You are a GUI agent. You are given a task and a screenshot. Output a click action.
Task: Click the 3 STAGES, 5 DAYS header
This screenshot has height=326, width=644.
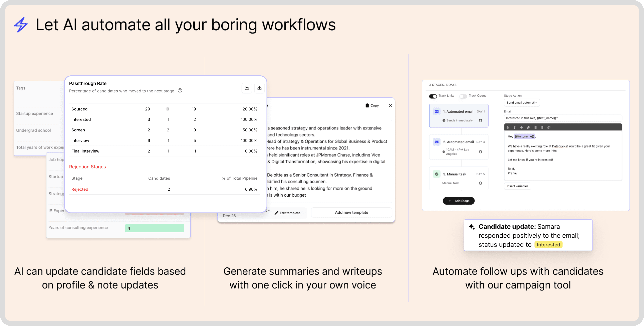click(x=442, y=85)
